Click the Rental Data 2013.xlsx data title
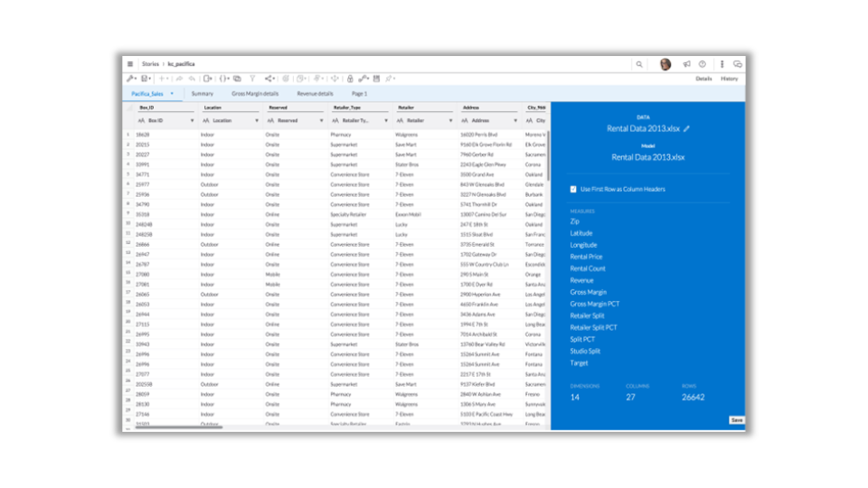The width and height of the screenshot is (868, 488). point(643,128)
